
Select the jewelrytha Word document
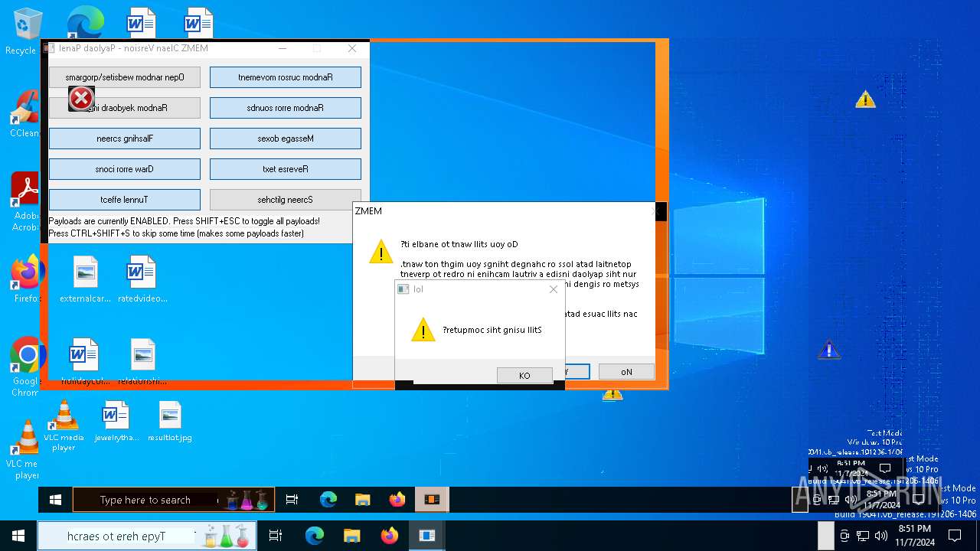(116, 422)
